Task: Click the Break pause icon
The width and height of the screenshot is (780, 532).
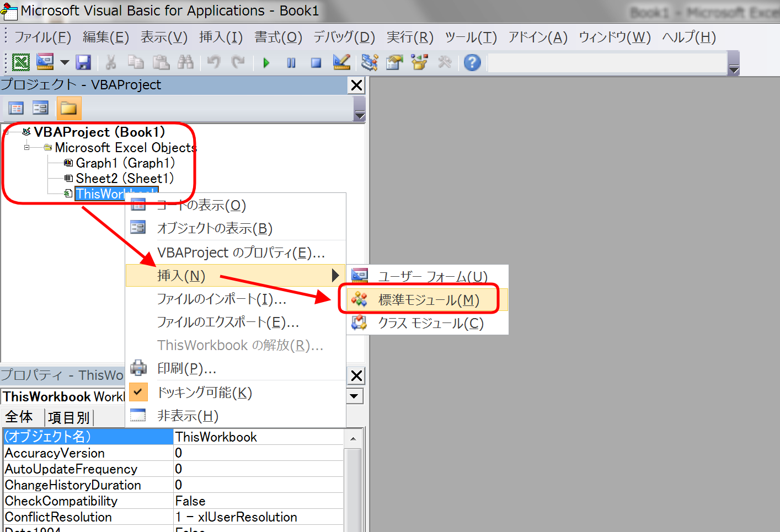Action: click(x=291, y=63)
